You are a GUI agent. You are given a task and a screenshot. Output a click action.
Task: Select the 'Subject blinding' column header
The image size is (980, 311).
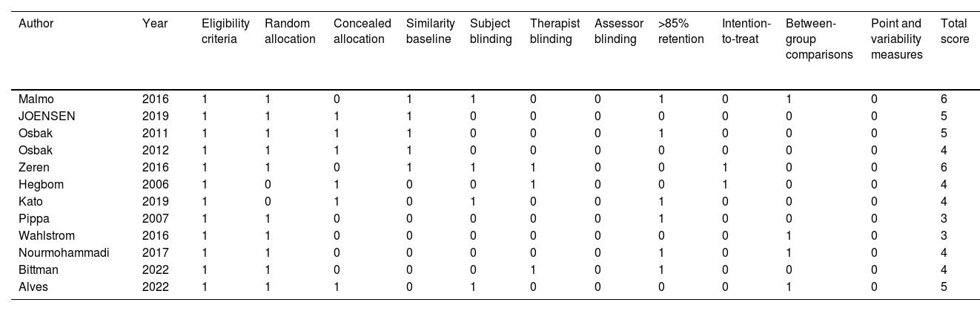pyautogui.click(x=491, y=31)
